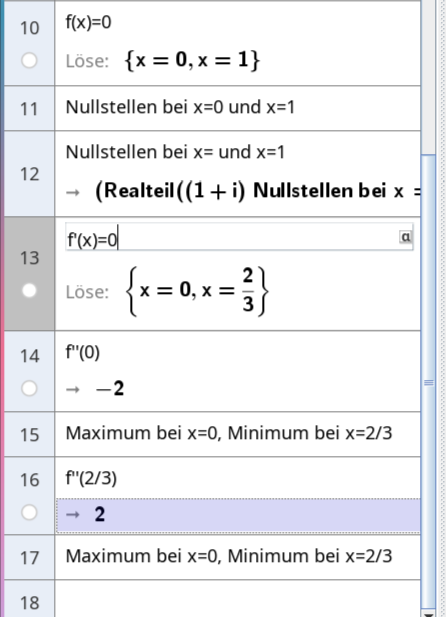Select row header number 17
Image resolution: width=446 pixels, height=617 pixels.
coord(30,557)
